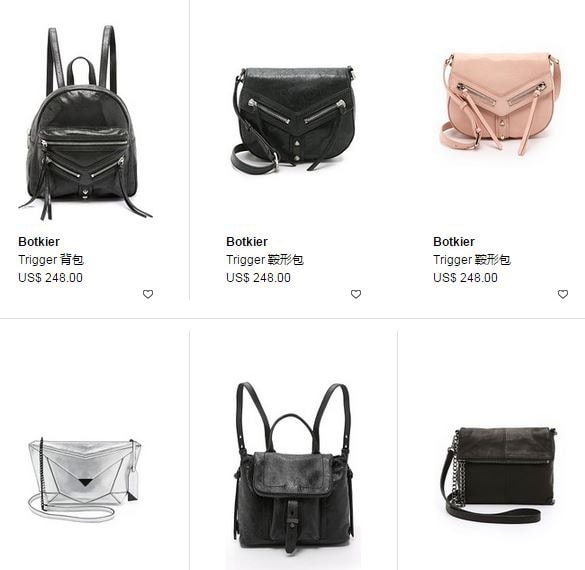Open the black Botkier Trigger backpack image

click(x=84, y=123)
